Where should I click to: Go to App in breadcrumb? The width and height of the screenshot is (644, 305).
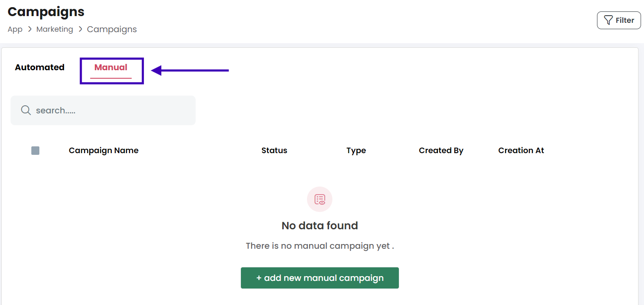tap(15, 29)
